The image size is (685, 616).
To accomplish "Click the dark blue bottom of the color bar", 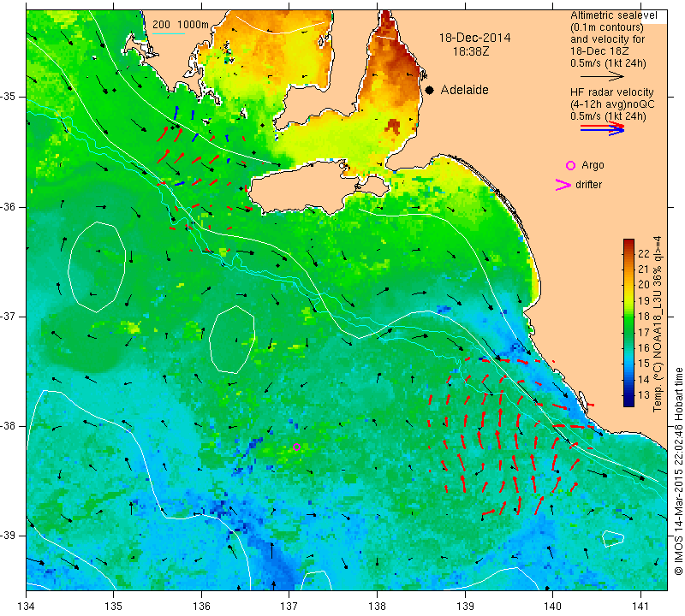I will coord(628,402).
